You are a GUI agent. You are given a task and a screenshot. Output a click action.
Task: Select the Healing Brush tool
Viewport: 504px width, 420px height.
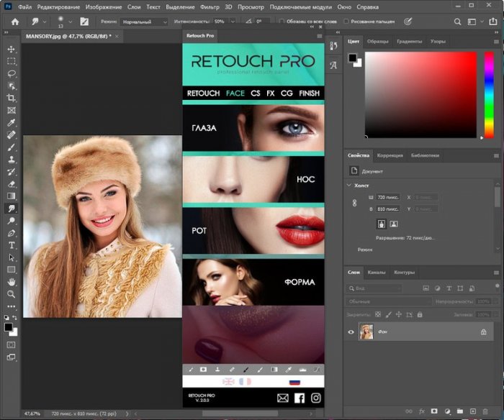coord(12,135)
